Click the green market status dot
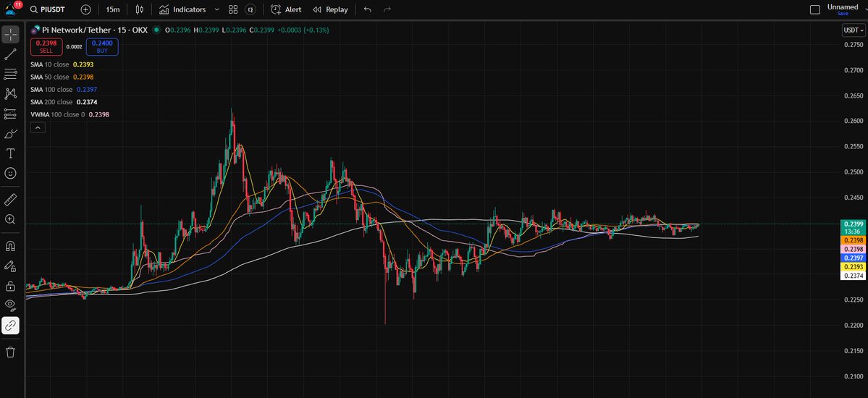Screen dimensions: 868x398 (156, 30)
